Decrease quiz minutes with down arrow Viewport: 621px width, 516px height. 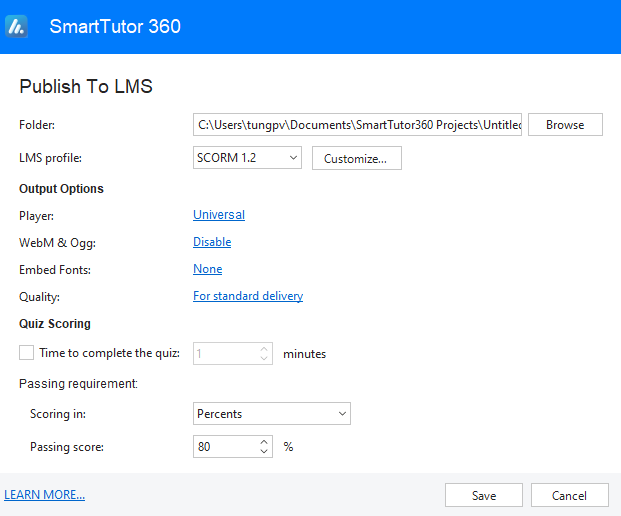tap(264, 358)
